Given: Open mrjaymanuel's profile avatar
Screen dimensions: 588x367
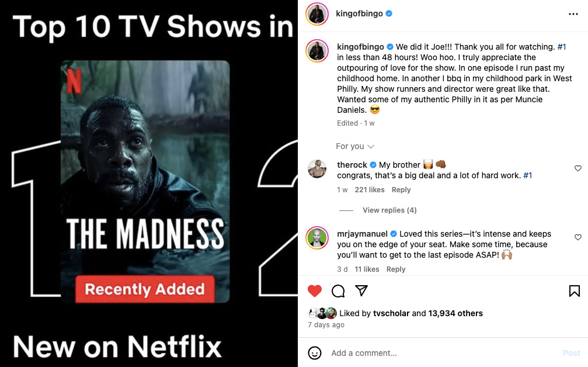Looking at the screenshot, I should tap(317, 237).
